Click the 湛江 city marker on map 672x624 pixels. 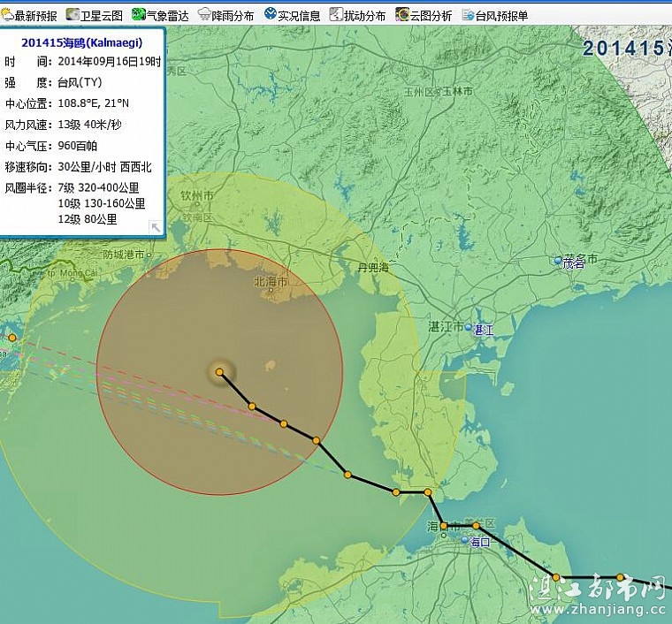[x=469, y=329]
